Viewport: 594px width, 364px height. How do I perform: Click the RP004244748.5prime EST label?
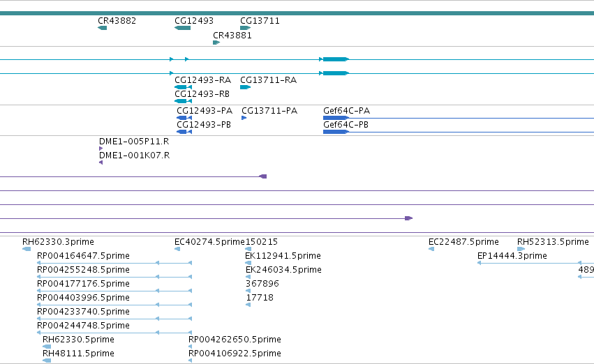tap(83, 326)
